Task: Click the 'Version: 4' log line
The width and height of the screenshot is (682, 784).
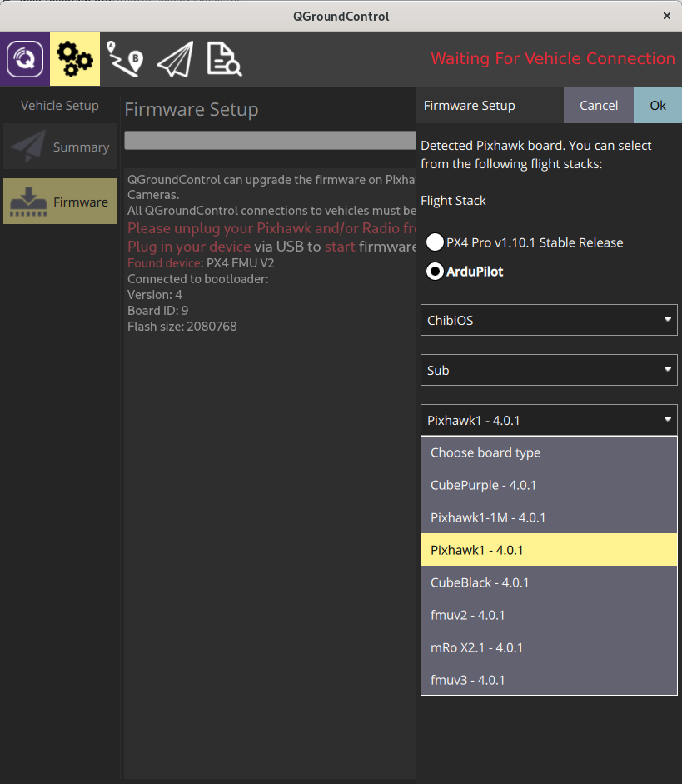Action: pyautogui.click(x=155, y=294)
